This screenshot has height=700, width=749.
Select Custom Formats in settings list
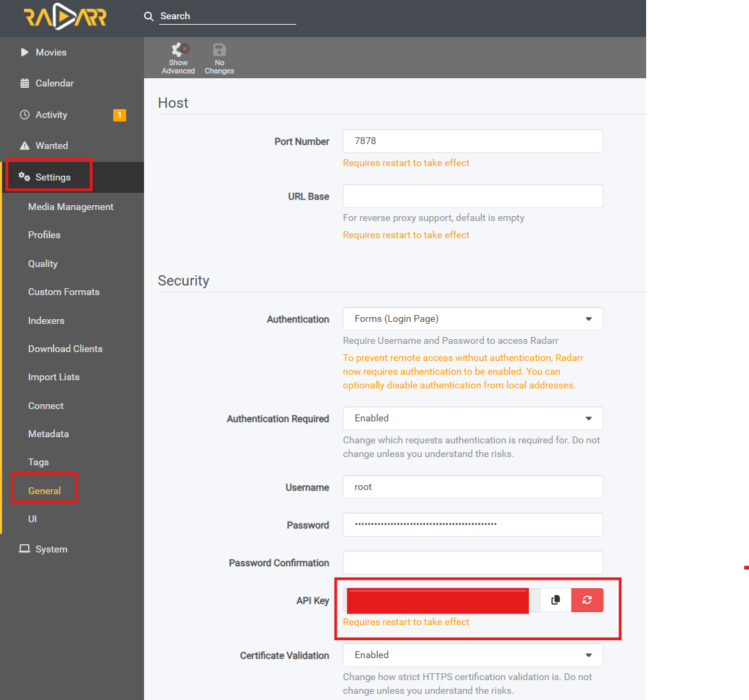tap(64, 292)
